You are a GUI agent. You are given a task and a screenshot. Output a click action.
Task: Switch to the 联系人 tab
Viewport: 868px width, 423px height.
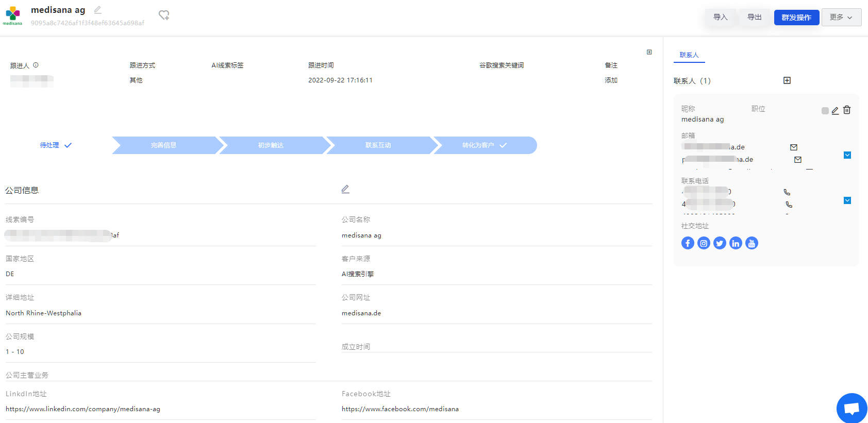(689, 55)
